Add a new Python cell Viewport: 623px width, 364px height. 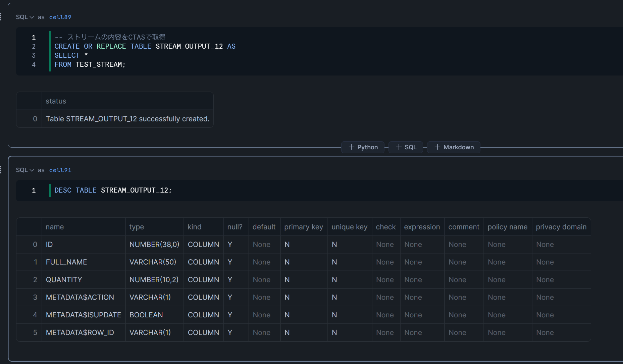[x=363, y=147]
